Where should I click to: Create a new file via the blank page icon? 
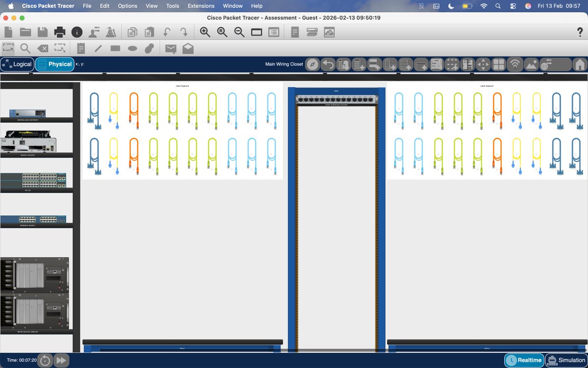tap(8, 32)
